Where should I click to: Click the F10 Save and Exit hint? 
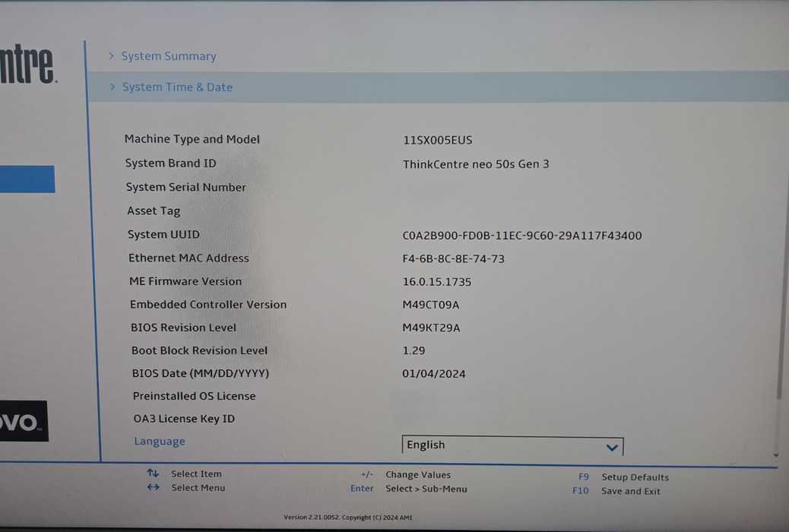pos(616,491)
